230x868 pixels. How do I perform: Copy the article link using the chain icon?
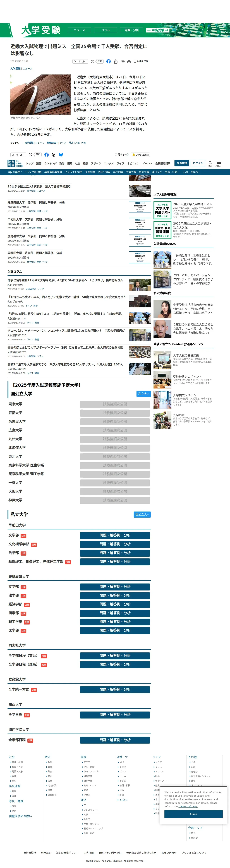point(123,61)
